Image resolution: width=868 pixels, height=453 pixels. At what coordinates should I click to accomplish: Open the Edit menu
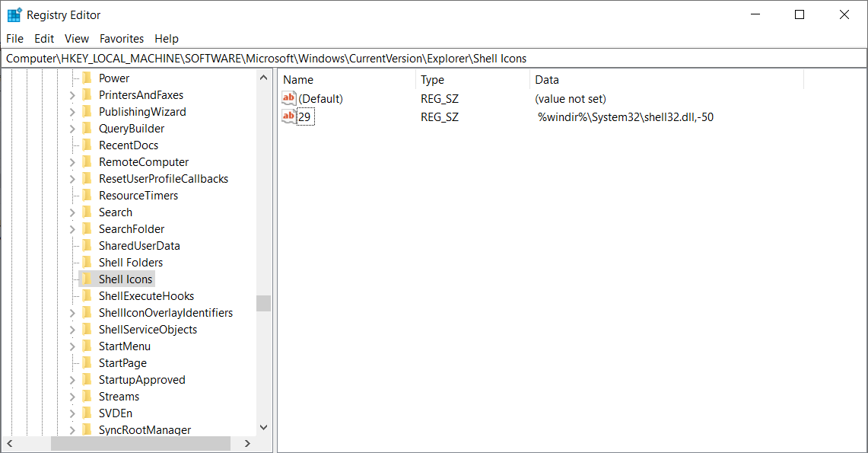(x=43, y=39)
